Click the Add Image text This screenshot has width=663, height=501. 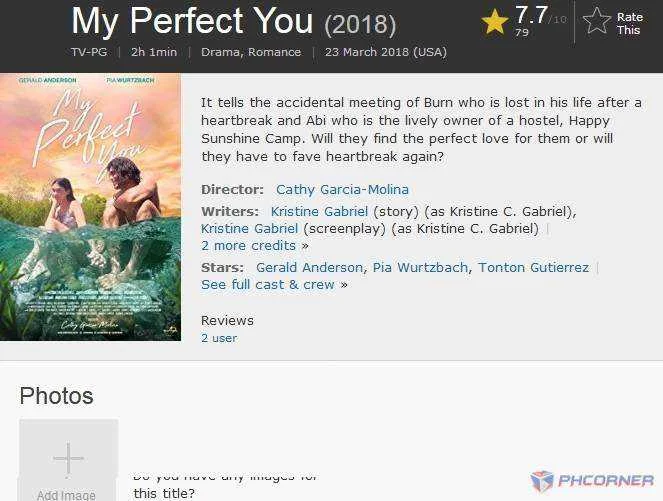pos(66,495)
